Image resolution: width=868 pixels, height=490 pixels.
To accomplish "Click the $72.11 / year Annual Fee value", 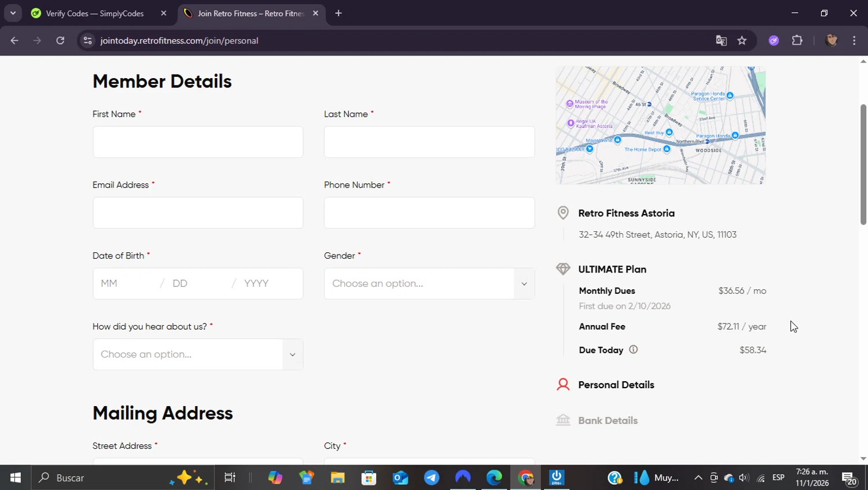I will (x=742, y=327).
